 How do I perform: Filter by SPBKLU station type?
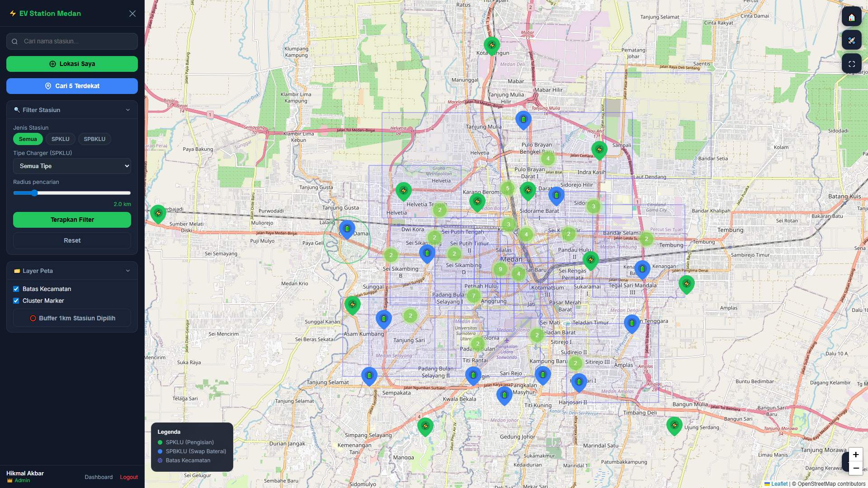pyautogui.click(x=94, y=139)
